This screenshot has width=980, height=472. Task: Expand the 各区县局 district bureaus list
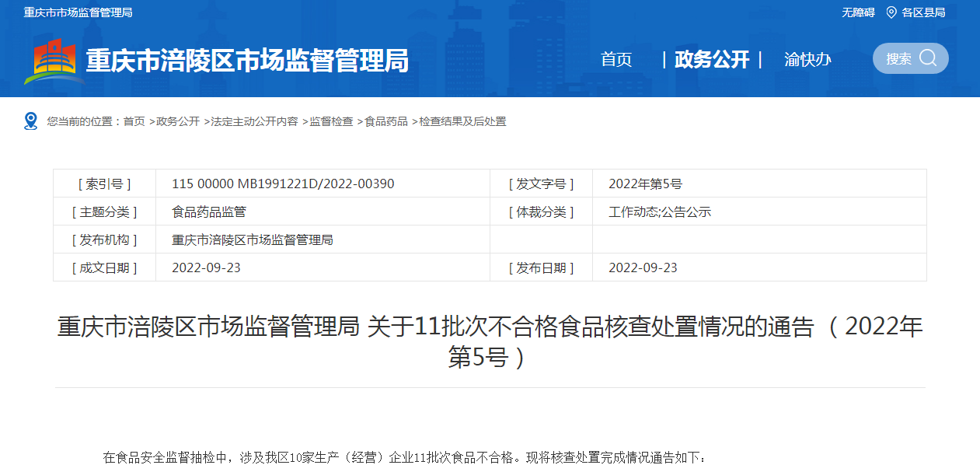click(923, 12)
